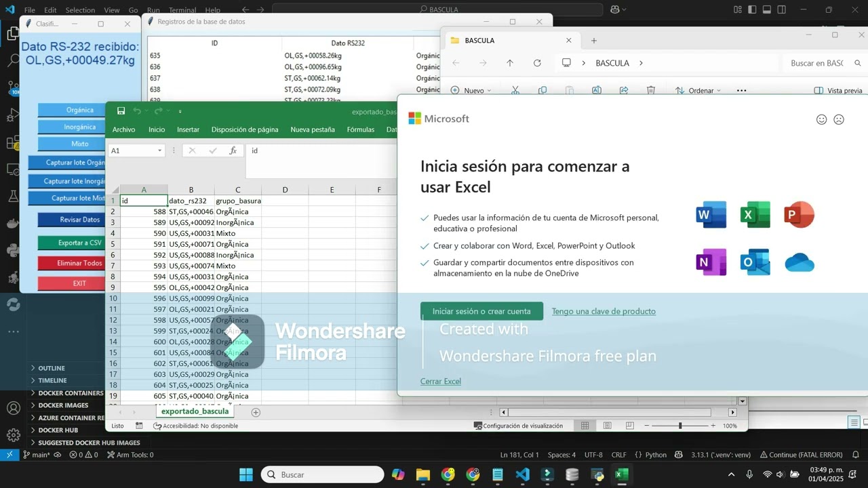Click Refresh icon in File Explorer
The width and height of the screenshot is (868, 488).
537,63
